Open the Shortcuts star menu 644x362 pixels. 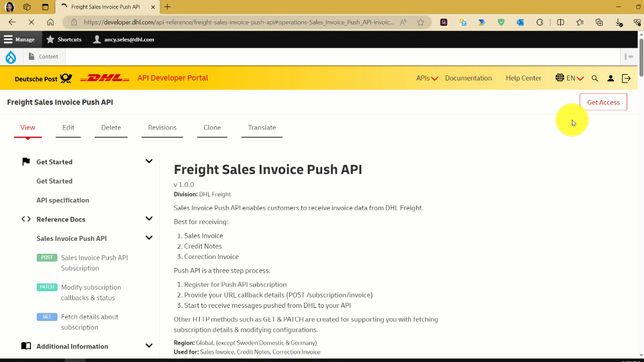click(64, 39)
